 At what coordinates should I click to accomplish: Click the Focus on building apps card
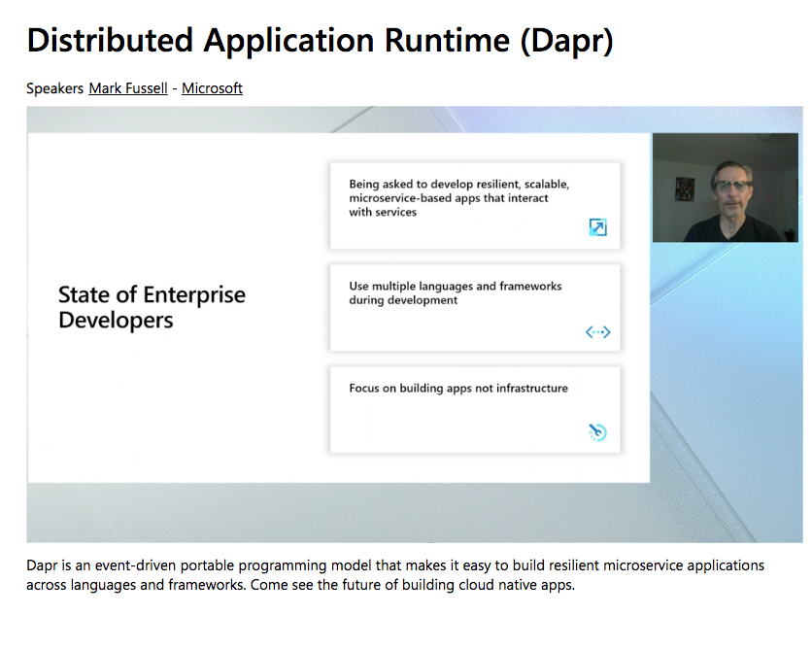(475, 408)
